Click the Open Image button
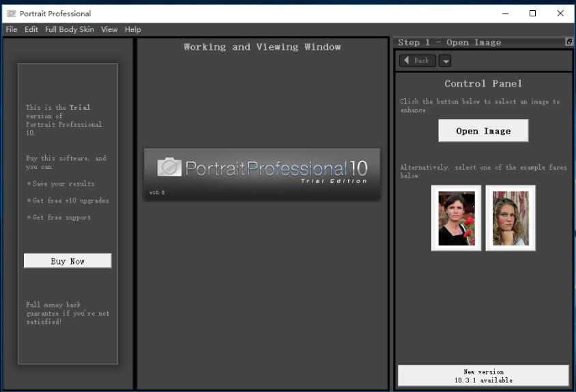576x392 pixels. point(483,131)
